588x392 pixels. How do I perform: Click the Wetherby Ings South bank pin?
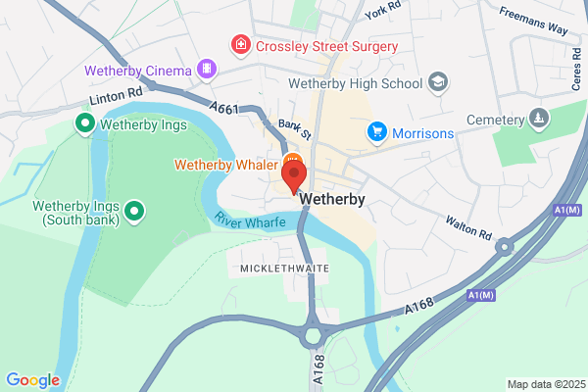(134, 212)
